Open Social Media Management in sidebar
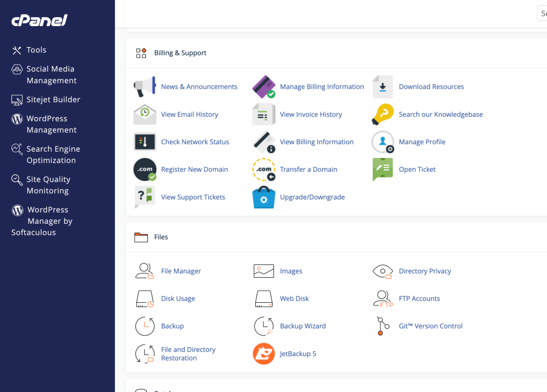The height and width of the screenshot is (392, 547). [x=44, y=75]
